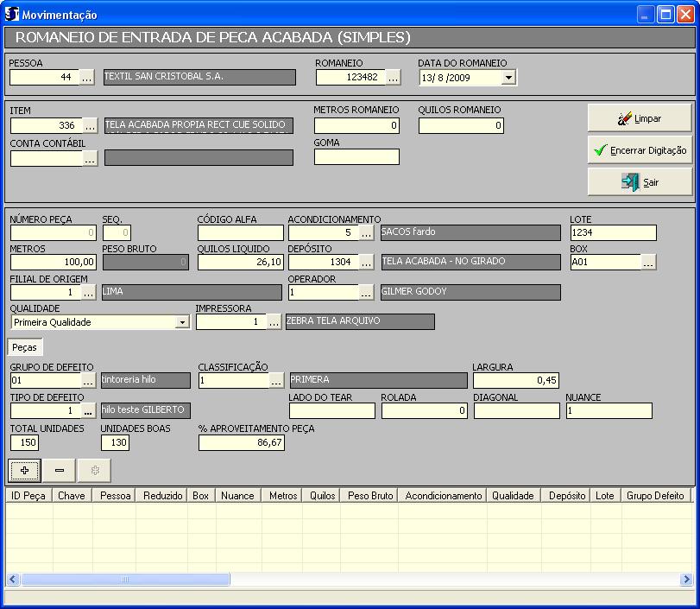Viewport: 700px width, 609px height.
Task: Click the plus add-piece button
Action: 24,470
